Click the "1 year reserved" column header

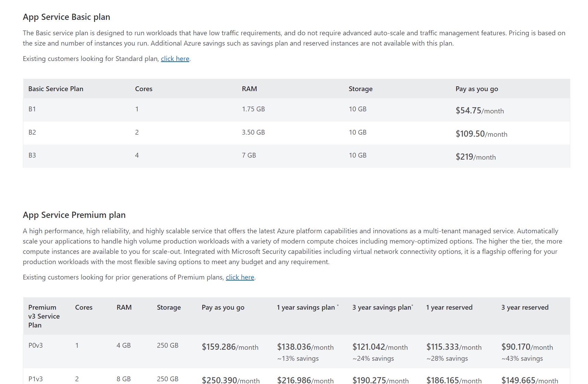tap(449, 307)
